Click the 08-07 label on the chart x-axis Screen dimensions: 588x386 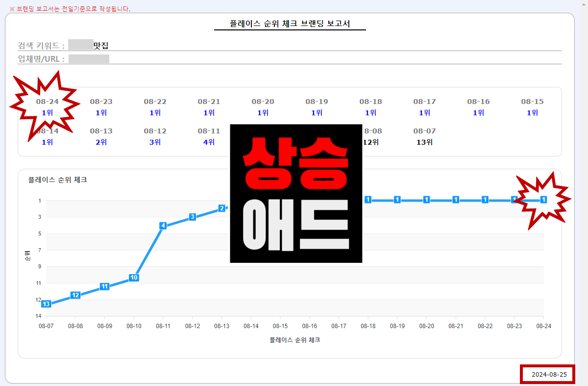click(46, 326)
